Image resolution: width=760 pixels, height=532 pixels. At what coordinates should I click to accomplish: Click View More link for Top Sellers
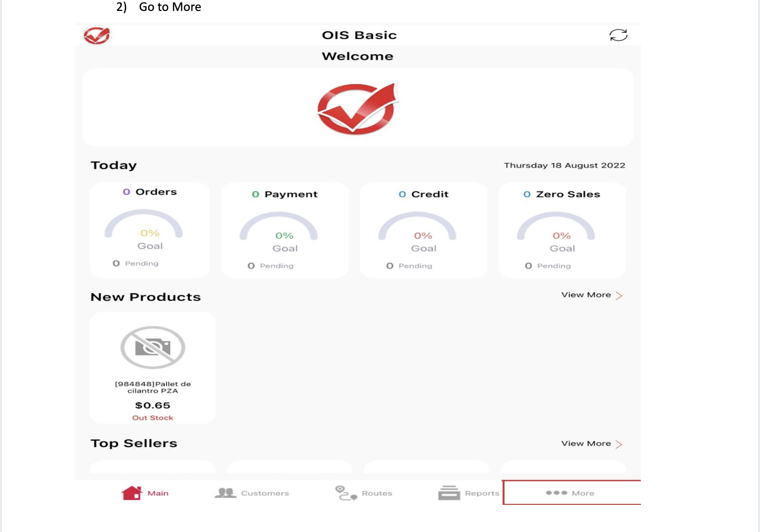(x=586, y=443)
